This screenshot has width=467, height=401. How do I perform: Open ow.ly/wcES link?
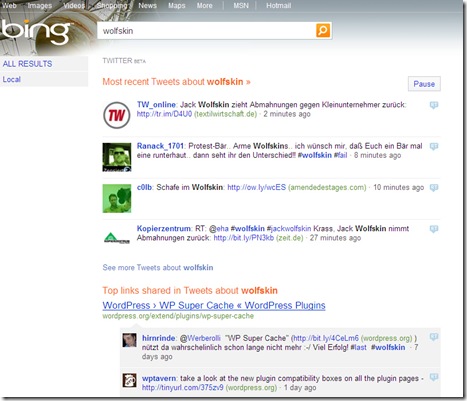pos(257,187)
